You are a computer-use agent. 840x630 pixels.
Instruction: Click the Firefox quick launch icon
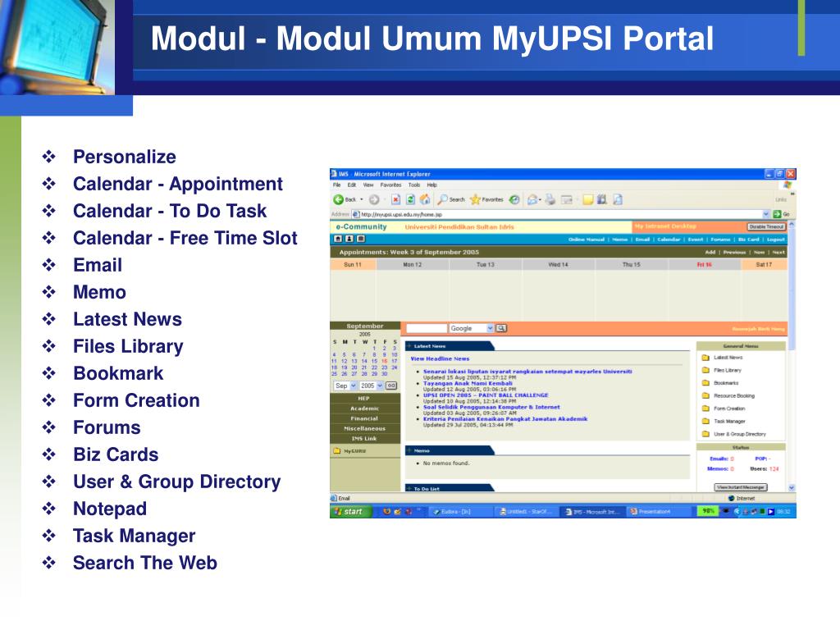[387, 512]
